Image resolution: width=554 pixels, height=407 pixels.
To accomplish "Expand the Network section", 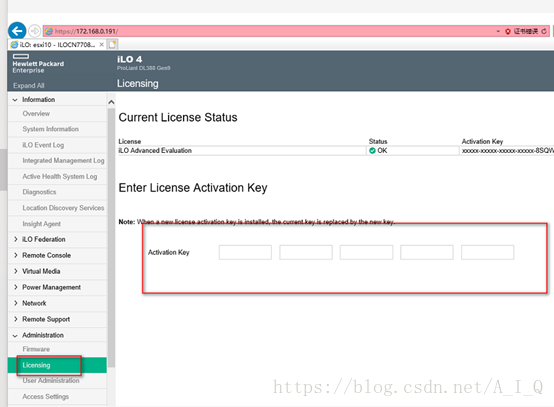I will pos(16,303).
